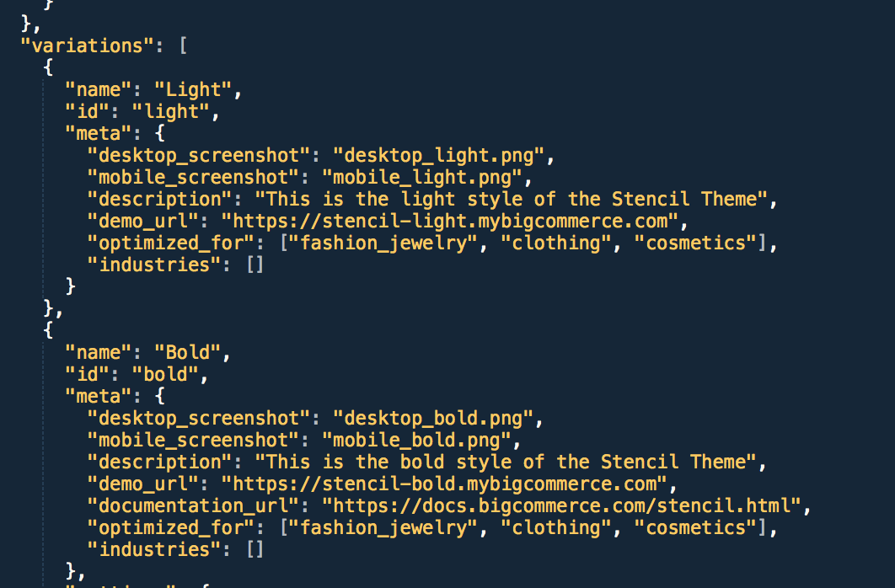Click "mobile_light.png" string value
Screen dimensions: 895x588
[x=421, y=178]
